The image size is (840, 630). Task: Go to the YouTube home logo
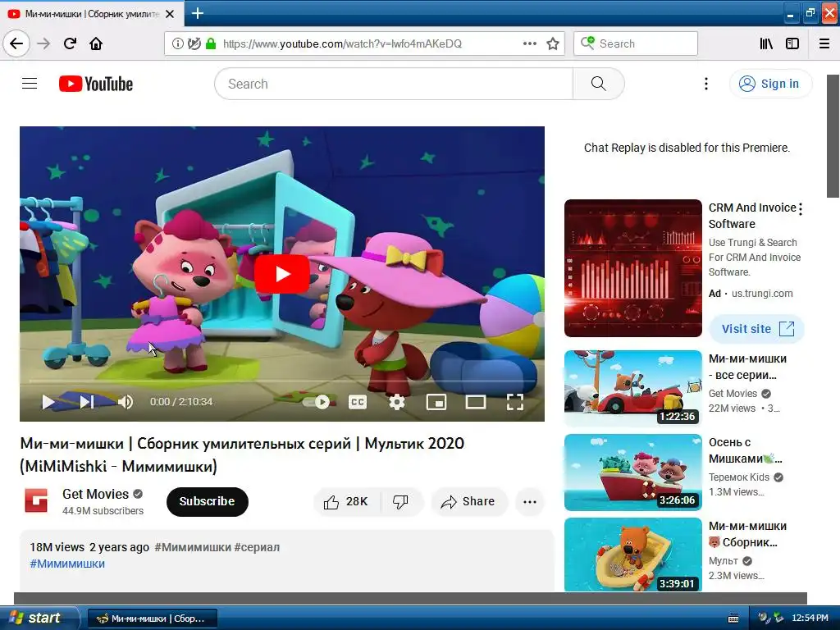pos(96,84)
